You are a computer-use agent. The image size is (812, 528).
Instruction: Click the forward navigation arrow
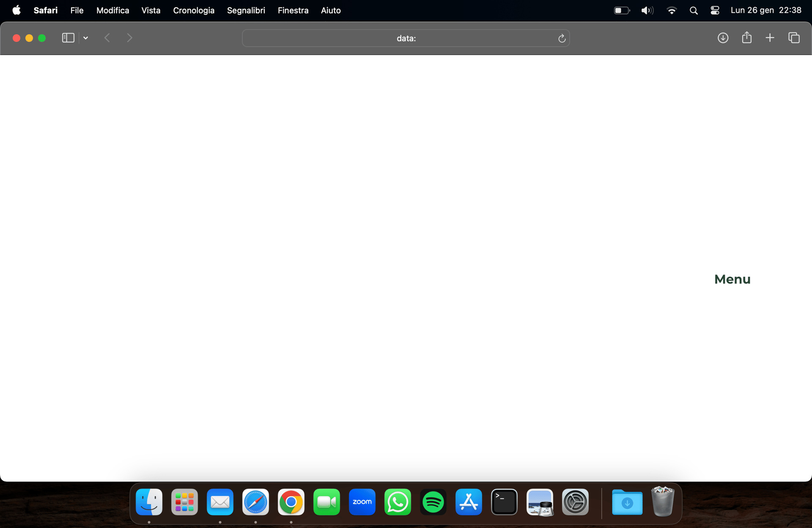129,38
